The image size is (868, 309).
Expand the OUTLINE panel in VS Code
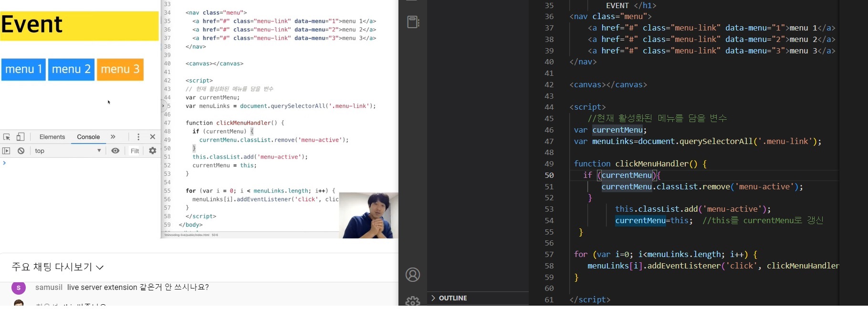point(449,298)
